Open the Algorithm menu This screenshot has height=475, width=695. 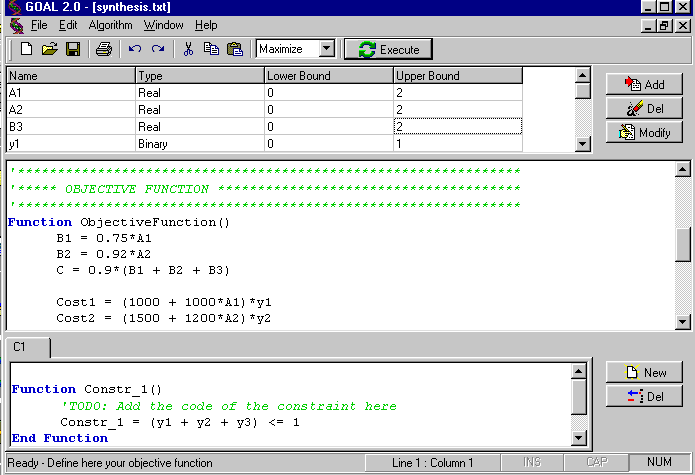(110, 25)
